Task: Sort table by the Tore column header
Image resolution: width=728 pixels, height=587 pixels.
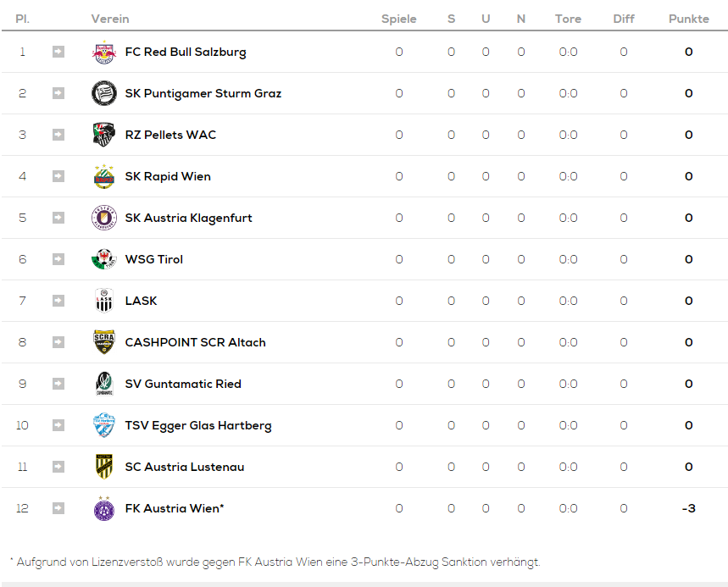Action: pos(568,19)
